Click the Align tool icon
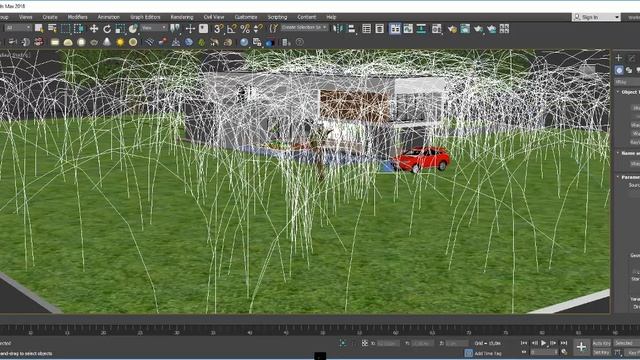Screen dimensions: 640x360 351,29
